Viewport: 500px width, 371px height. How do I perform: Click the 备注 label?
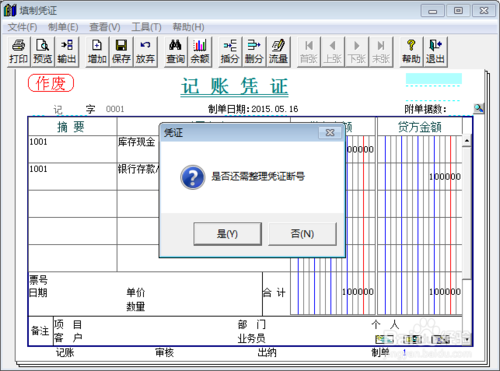pos(40,331)
